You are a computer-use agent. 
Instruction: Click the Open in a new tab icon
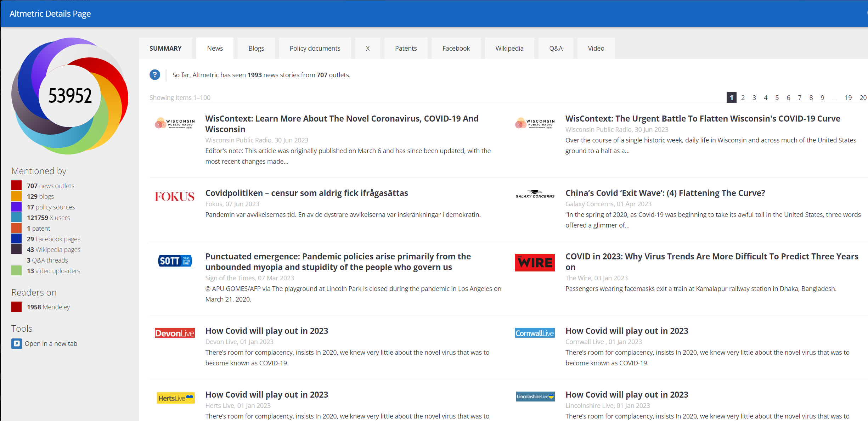(16, 344)
